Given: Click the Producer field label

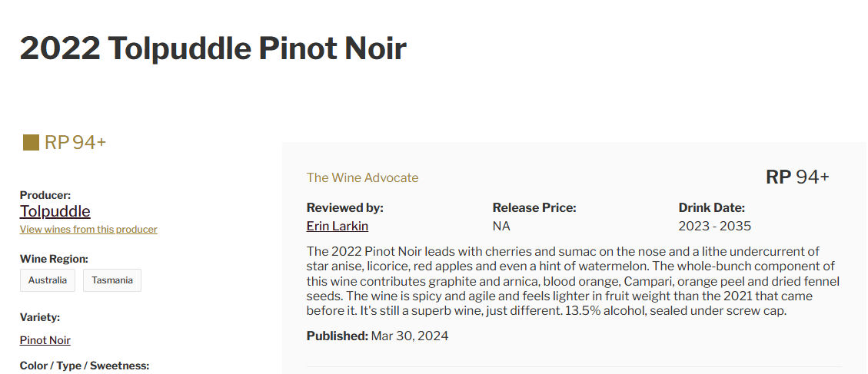Looking at the screenshot, I should pyautogui.click(x=45, y=195).
